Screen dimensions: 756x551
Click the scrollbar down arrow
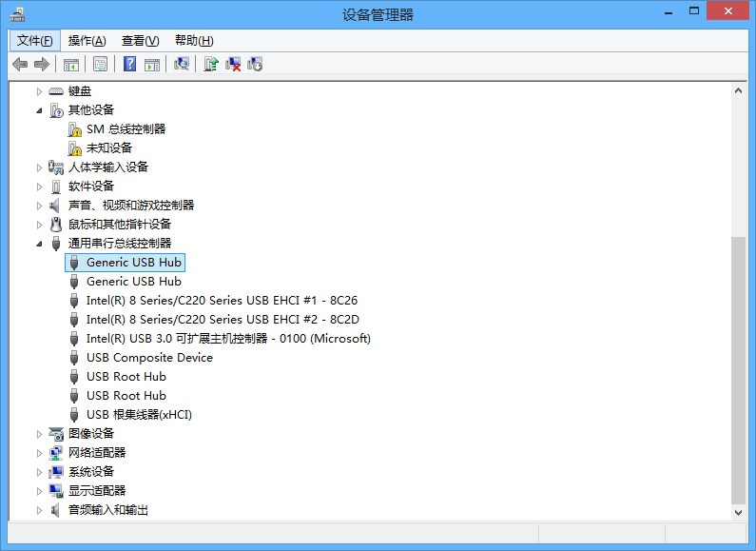738,512
